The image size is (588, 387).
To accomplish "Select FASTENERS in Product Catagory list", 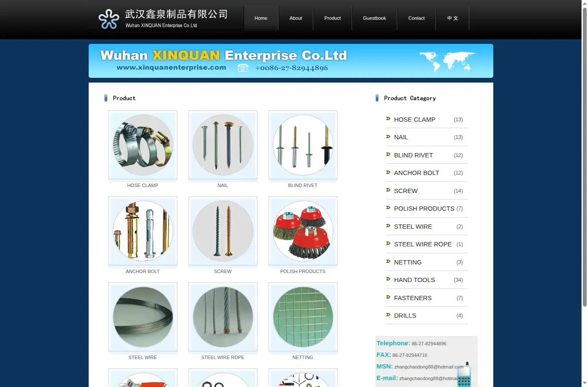I will [412, 298].
